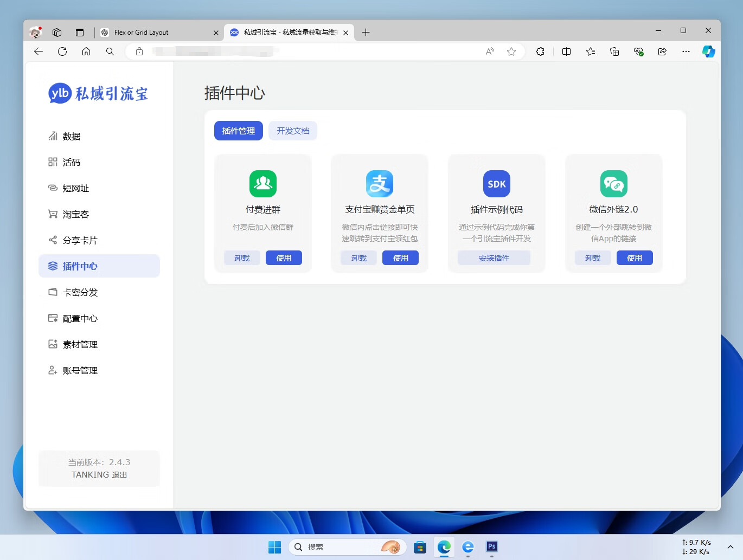This screenshot has height=560, width=743.
Task: Click the WeChat icon on 微信外链2.0 card
Action: 613,184
